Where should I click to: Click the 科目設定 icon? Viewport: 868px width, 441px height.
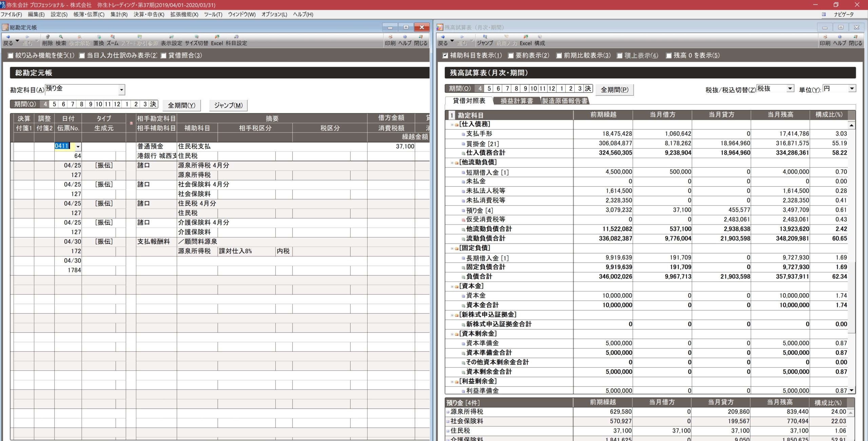point(236,40)
